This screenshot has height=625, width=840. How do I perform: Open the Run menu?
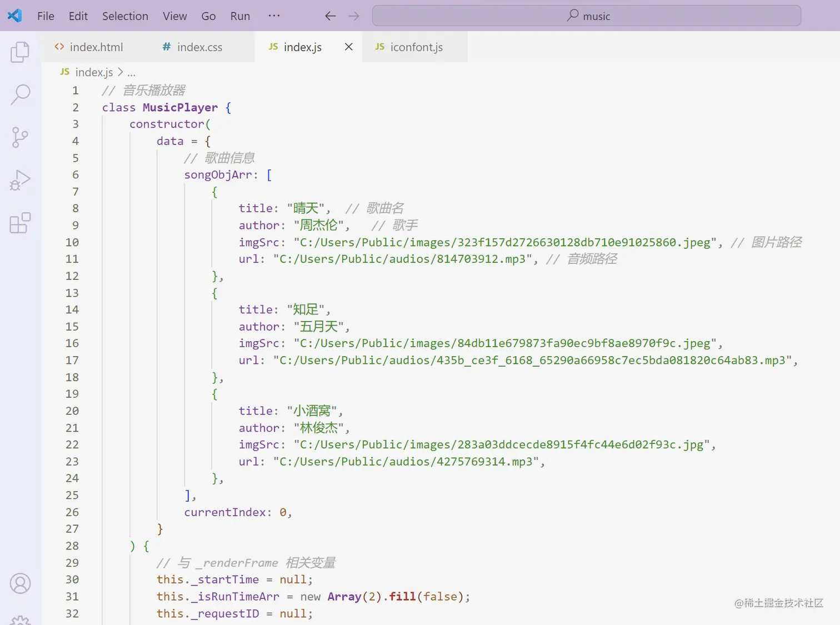click(240, 16)
